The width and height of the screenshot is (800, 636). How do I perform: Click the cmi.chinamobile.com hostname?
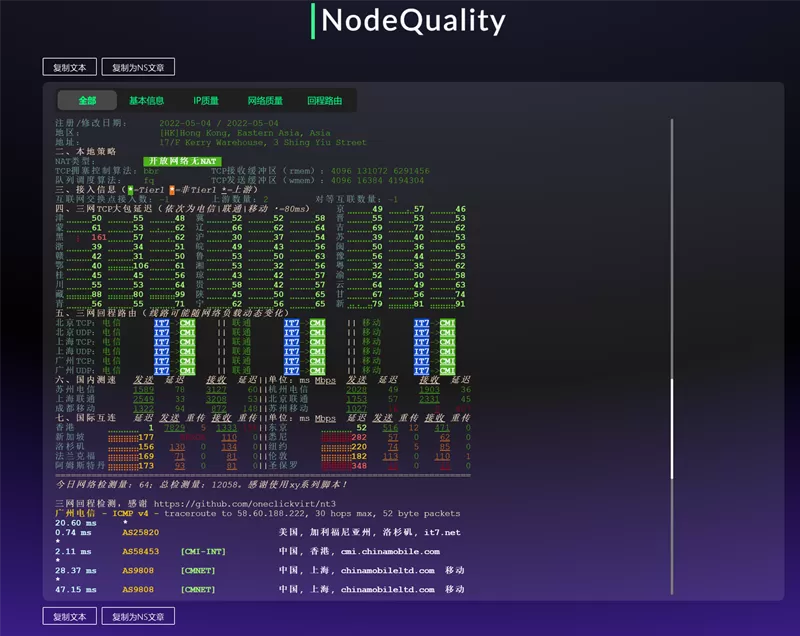point(390,551)
